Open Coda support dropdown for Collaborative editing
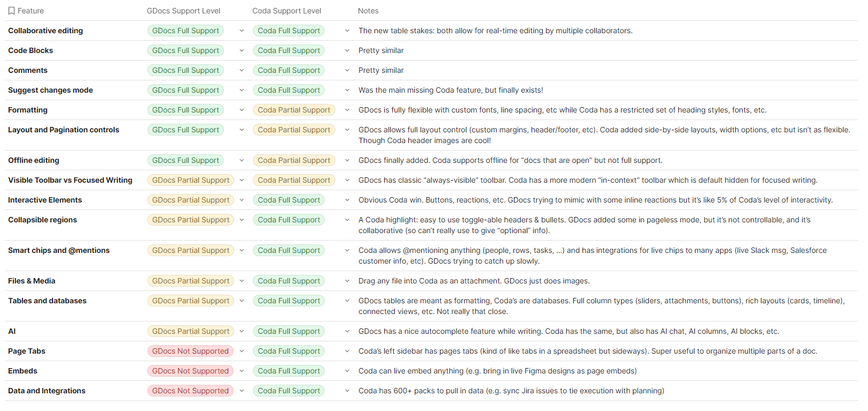 pyautogui.click(x=347, y=31)
